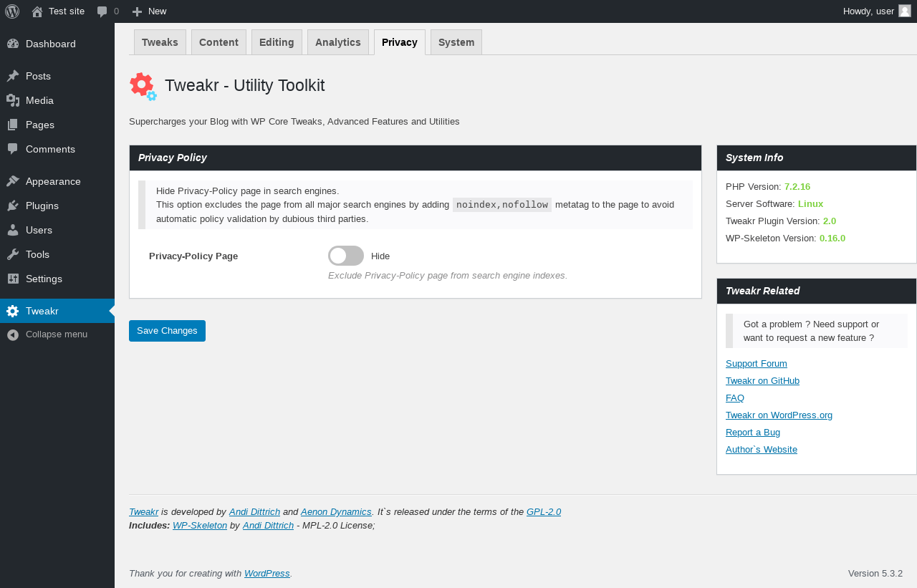Open the Tweakr on GitHub link
Screen dimensions: 917x588
pos(762,381)
